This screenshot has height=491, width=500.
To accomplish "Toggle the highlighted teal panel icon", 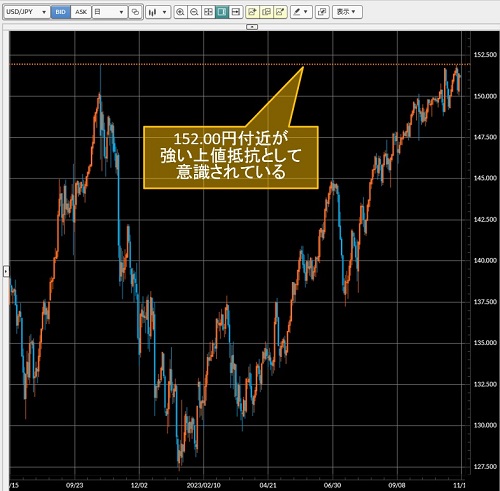I will click(222, 12).
